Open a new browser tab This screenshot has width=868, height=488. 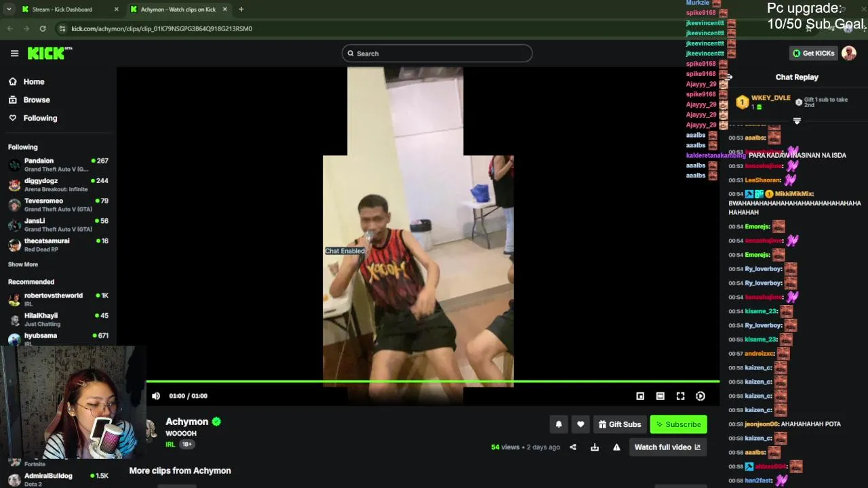pos(241,9)
